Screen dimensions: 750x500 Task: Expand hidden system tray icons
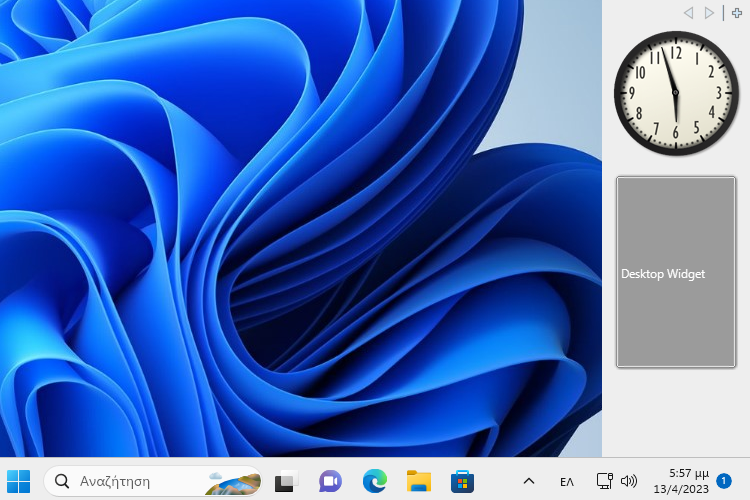click(x=529, y=481)
